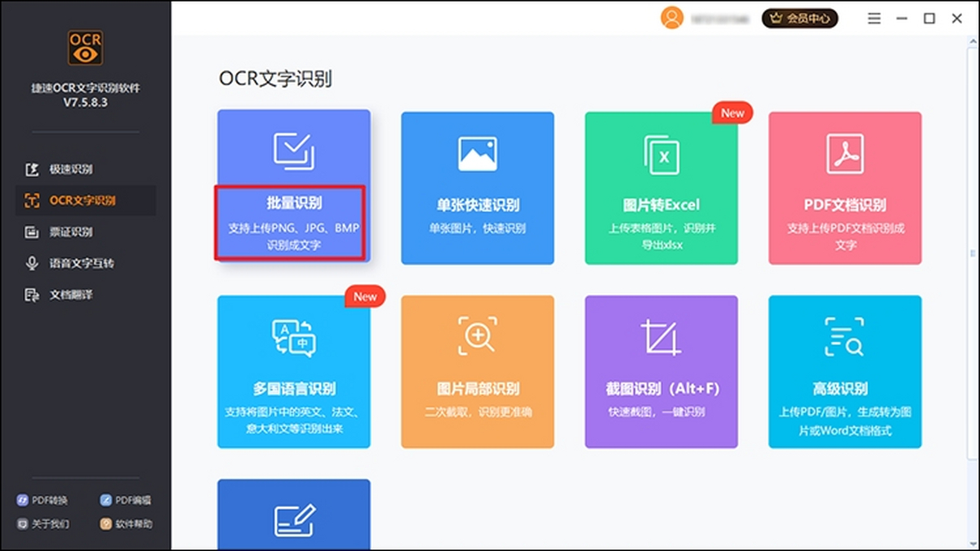This screenshot has width=980, height=551.
Task: Click the advanced search list icon
Action: [x=844, y=337]
